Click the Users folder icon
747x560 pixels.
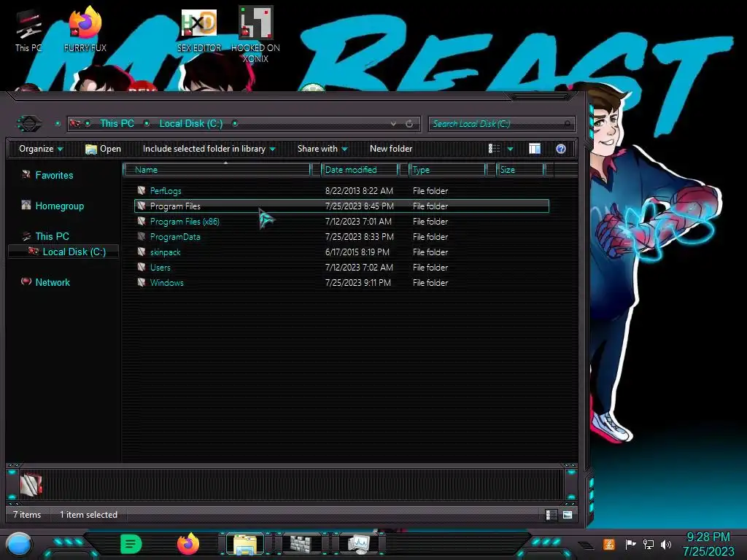(x=142, y=267)
